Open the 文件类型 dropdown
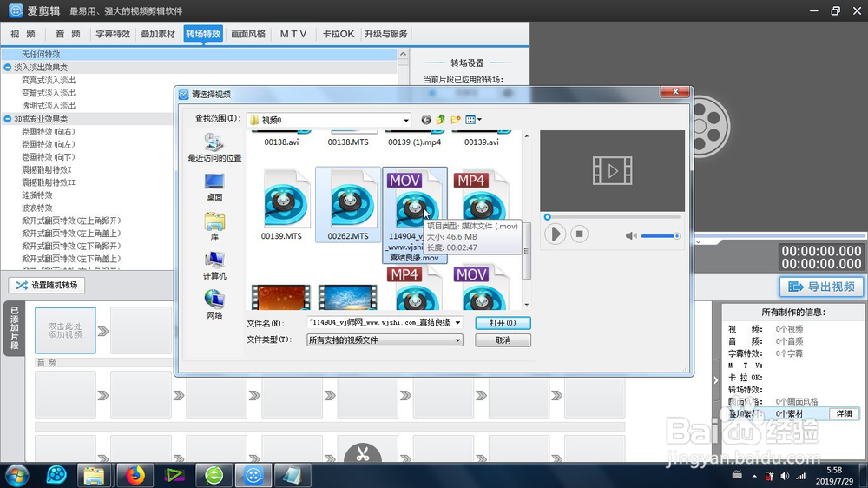868x488 pixels. [385, 340]
